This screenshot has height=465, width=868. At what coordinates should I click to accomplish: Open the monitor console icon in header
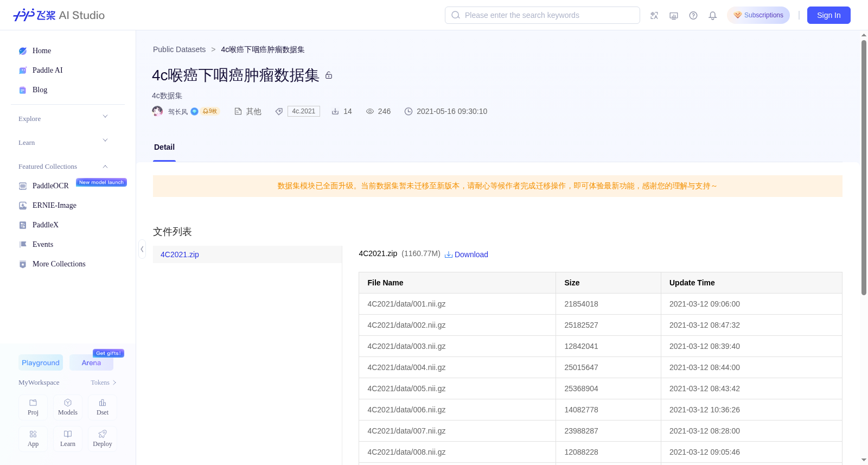[x=674, y=15]
